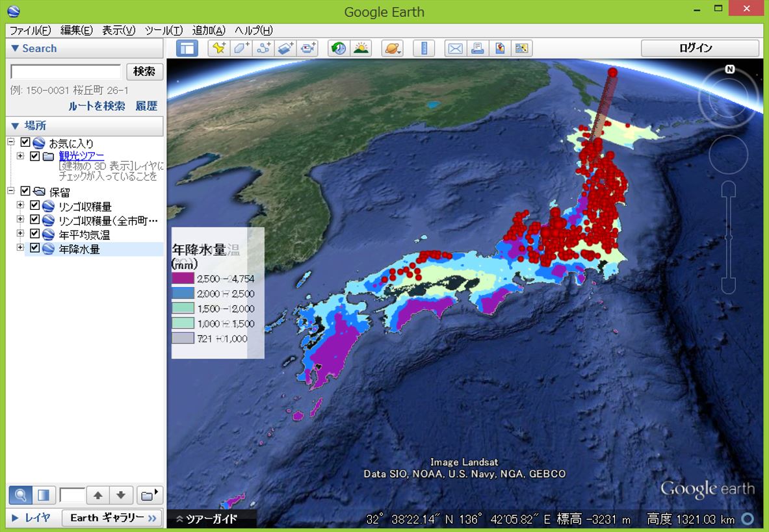The height and width of the screenshot is (532, 769).
Task: Move selected place down with arrow
Action: click(x=121, y=495)
